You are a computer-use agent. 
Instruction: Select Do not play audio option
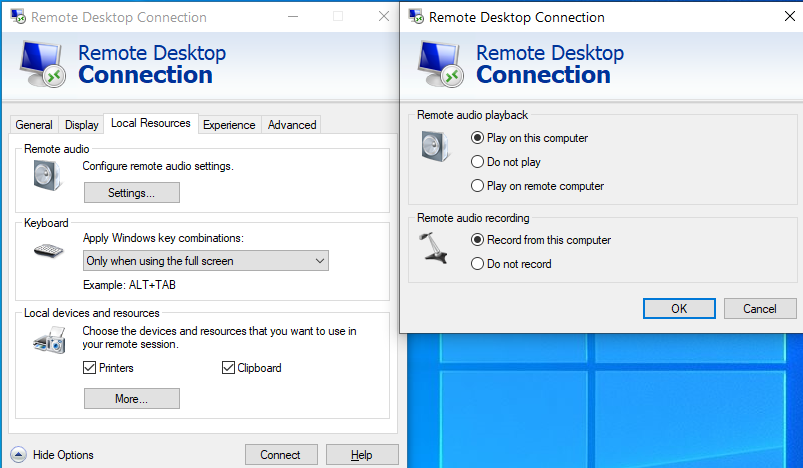coord(506,162)
